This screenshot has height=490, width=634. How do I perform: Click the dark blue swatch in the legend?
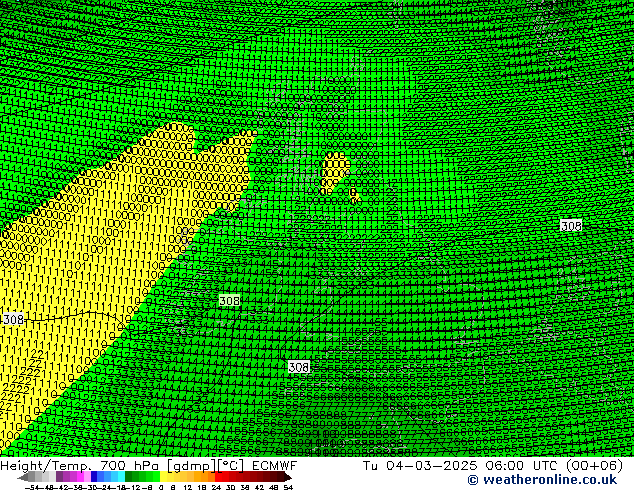[94, 477]
